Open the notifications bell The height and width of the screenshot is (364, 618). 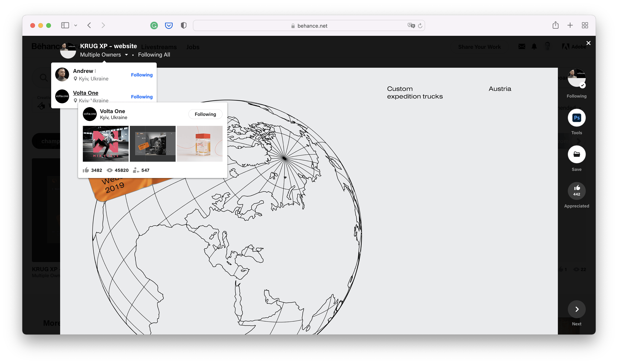point(534,46)
